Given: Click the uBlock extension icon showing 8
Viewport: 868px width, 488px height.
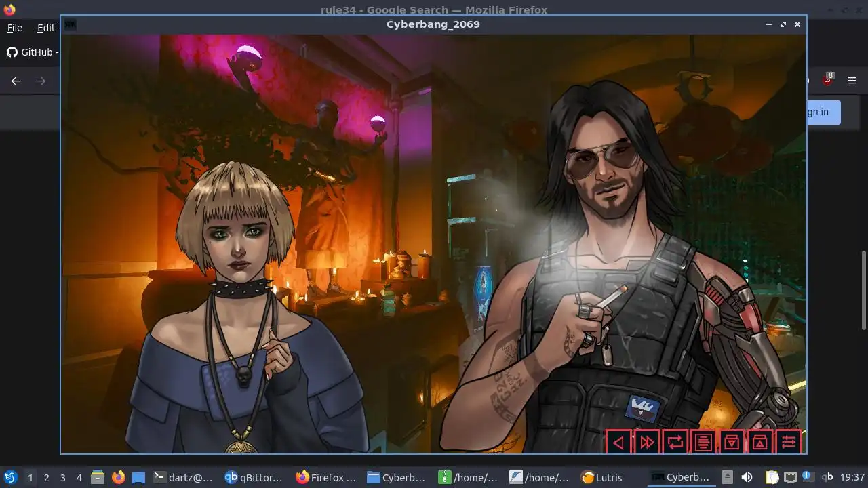Looking at the screenshot, I should click(x=827, y=80).
